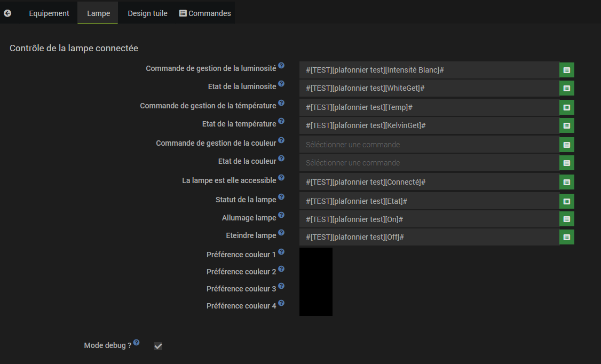Viewport: 601px width, 364px height.
Task: Open command picker for Eteindre lampe
Action: coord(567,237)
